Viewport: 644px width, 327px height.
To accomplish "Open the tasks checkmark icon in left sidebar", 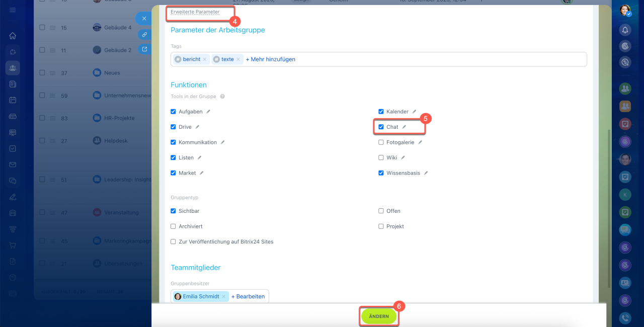I will [13, 148].
